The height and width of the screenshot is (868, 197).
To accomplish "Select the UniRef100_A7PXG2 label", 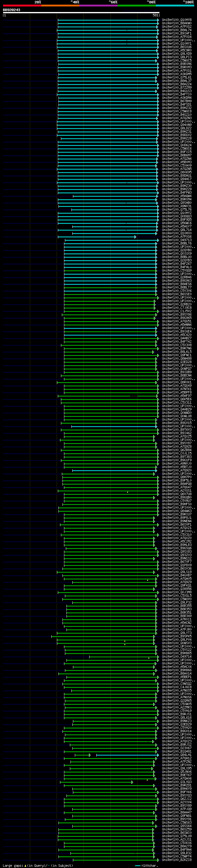I will point(176,26).
